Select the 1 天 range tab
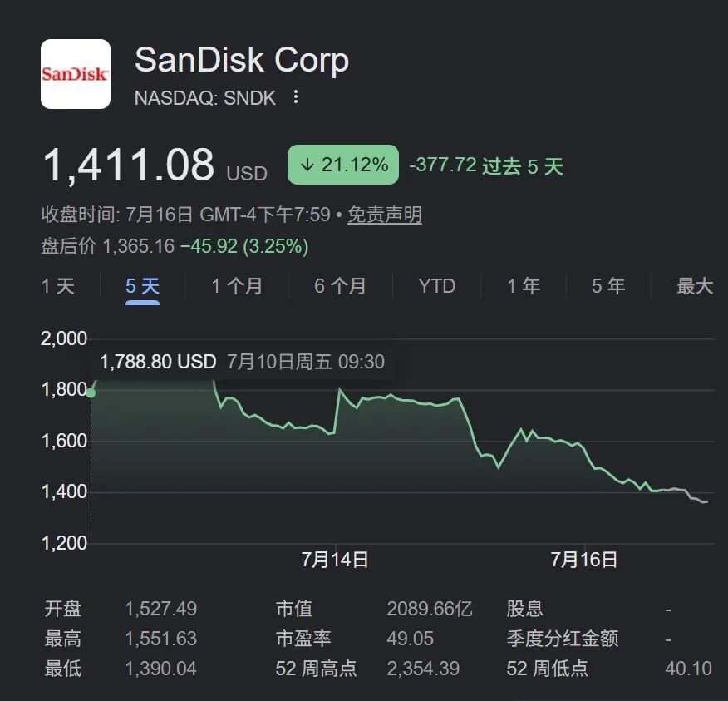The height and width of the screenshot is (701, 728). pyautogui.click(x=58, y=286)
